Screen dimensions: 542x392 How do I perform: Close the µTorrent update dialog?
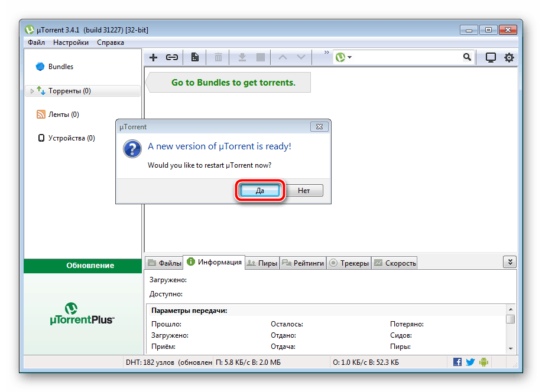(319, 127)
